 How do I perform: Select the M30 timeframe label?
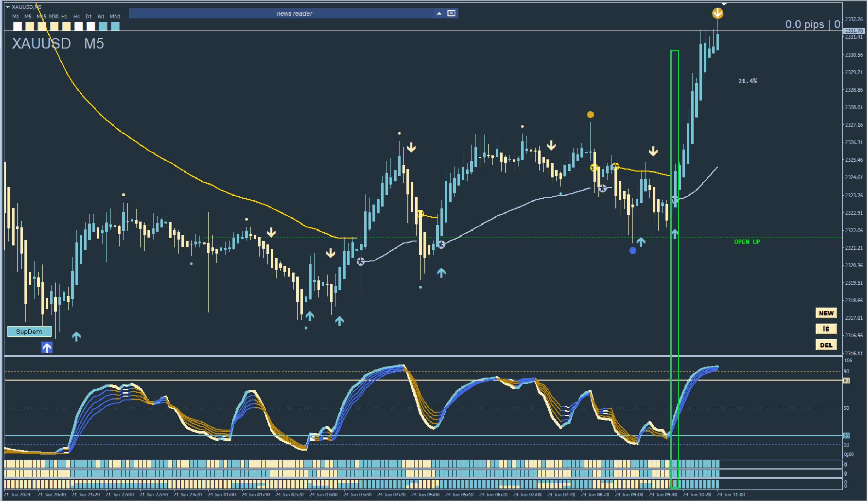tap(54, 17)
